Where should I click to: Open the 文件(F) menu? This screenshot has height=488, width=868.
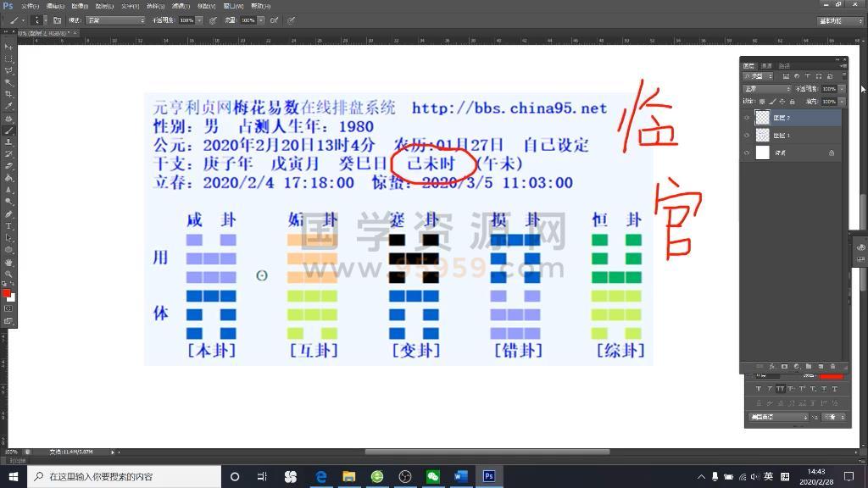click(30, 6)
